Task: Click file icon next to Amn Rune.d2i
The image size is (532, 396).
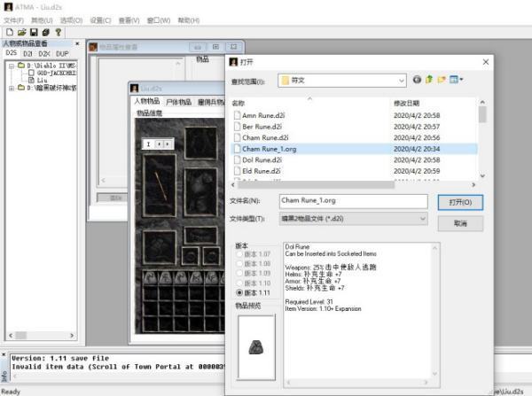Action: pos(237,115)
